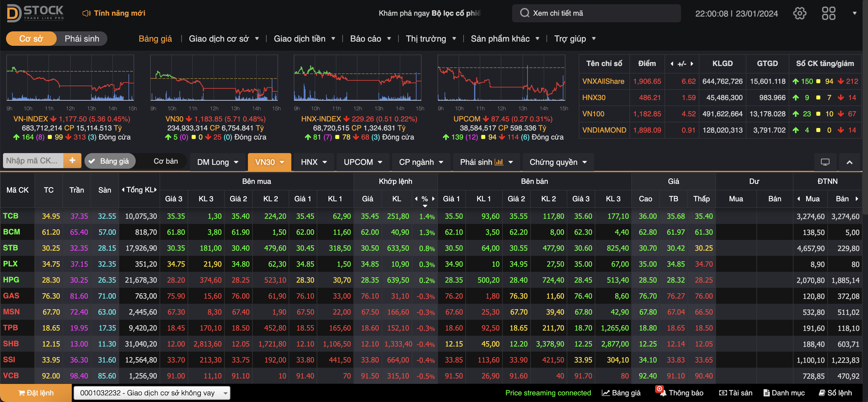Click the VCB stock symbol
868x402 pixels.
[x=11, y=375]
